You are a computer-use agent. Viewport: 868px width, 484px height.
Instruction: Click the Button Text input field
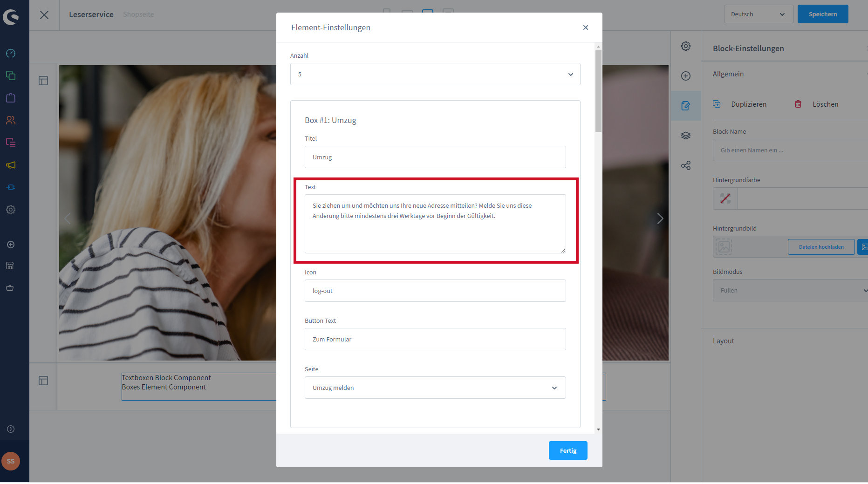[435, 340]
